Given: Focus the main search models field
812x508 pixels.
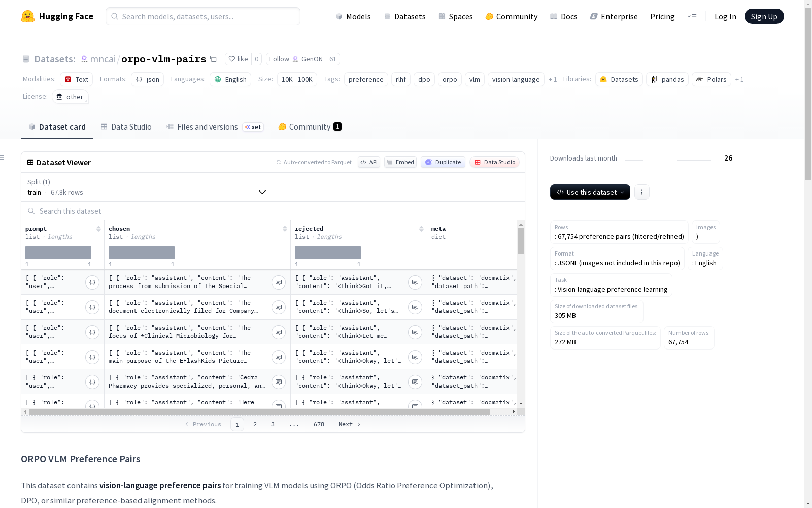Looking at the screenshot, I should (203, 16).
